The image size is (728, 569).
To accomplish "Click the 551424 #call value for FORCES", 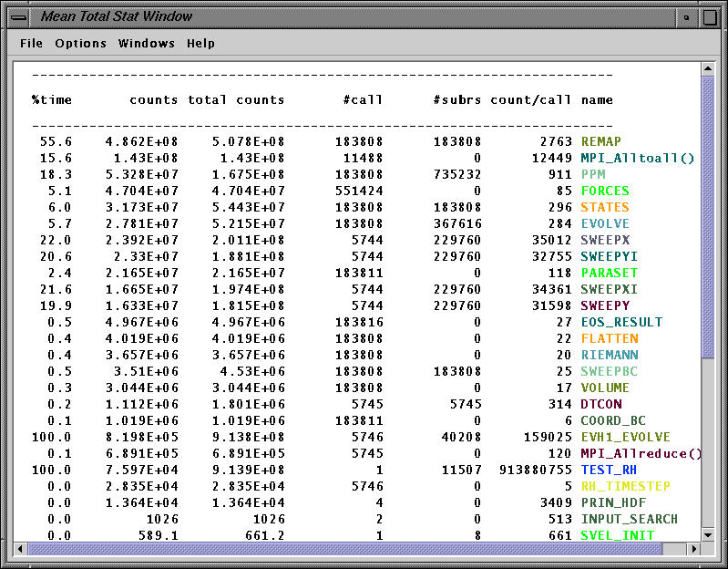I will [x=359, y=191].
